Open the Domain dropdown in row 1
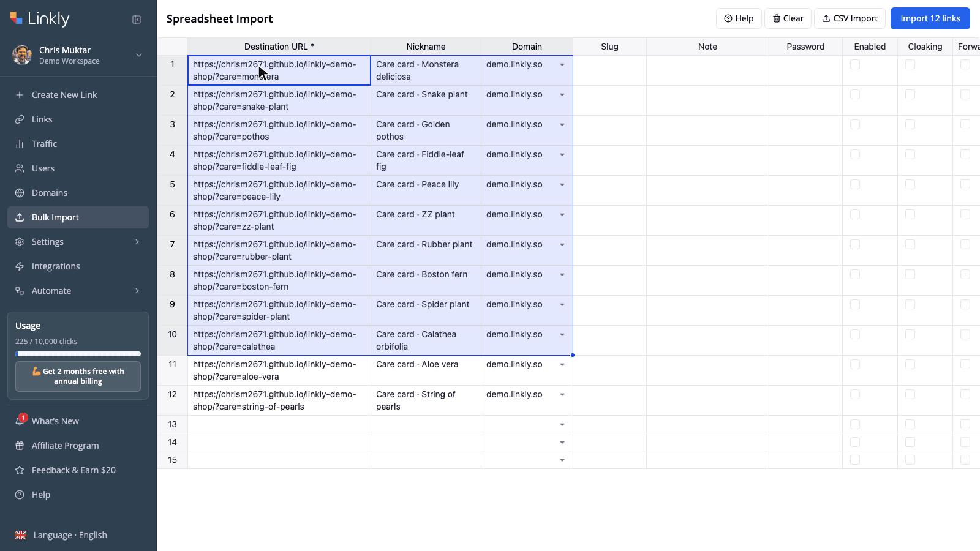The width and height of the screenshot is (980, 551). [x=562, y=65]
